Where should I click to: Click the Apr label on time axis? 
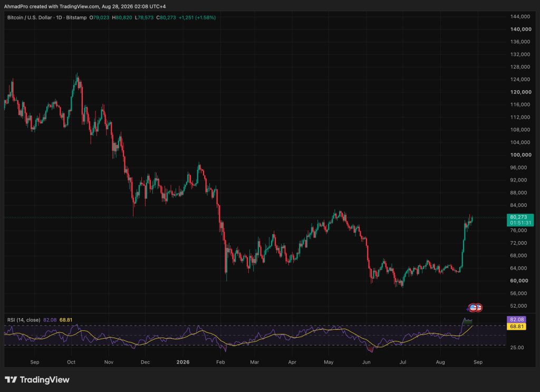[292, 362]
